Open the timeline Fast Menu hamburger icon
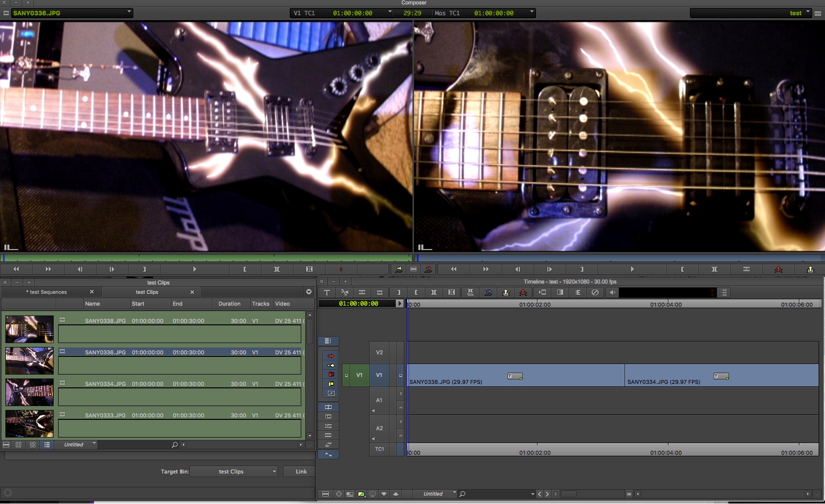 (x=325, y=494)
